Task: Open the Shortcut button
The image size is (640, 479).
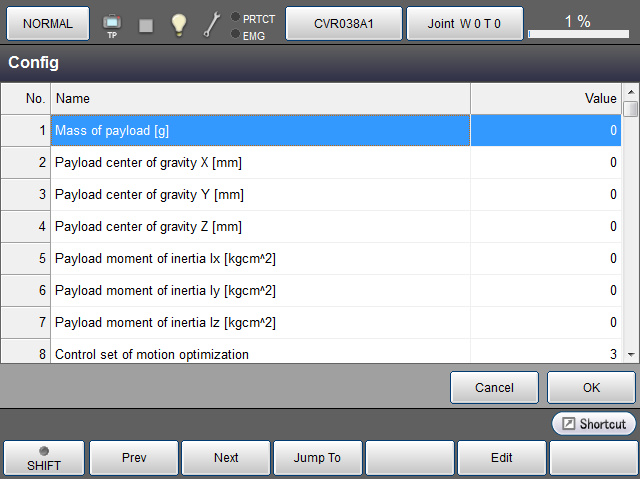Action: click(593, 424)
